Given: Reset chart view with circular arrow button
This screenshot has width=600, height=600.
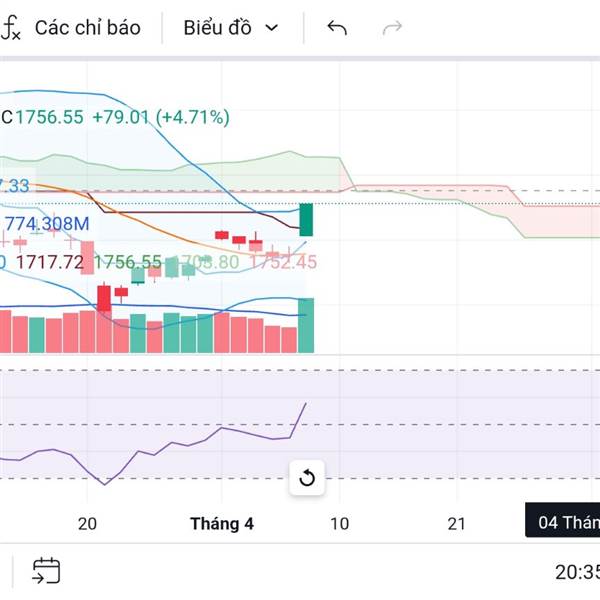Looking at the screenshot, I should click(x=307, y=478).
